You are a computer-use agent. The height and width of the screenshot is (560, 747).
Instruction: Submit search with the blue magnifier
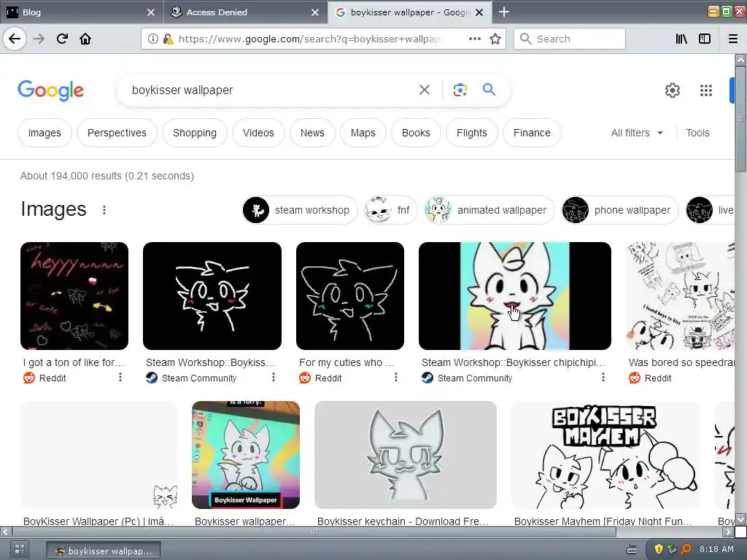[x=489, y=89]
